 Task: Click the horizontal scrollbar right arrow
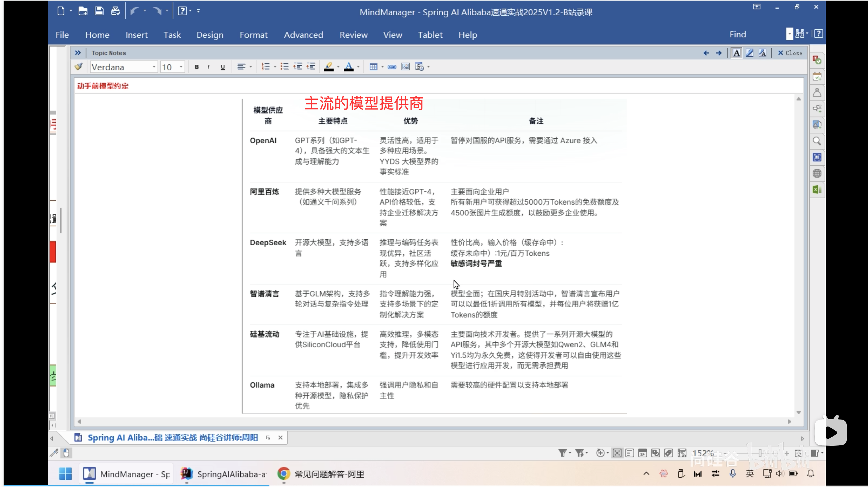[790, 421]
